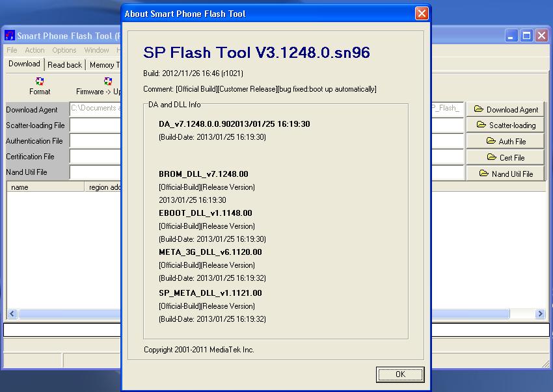
Task: Click the Nand Util File browse button
Action: [505, 174]
